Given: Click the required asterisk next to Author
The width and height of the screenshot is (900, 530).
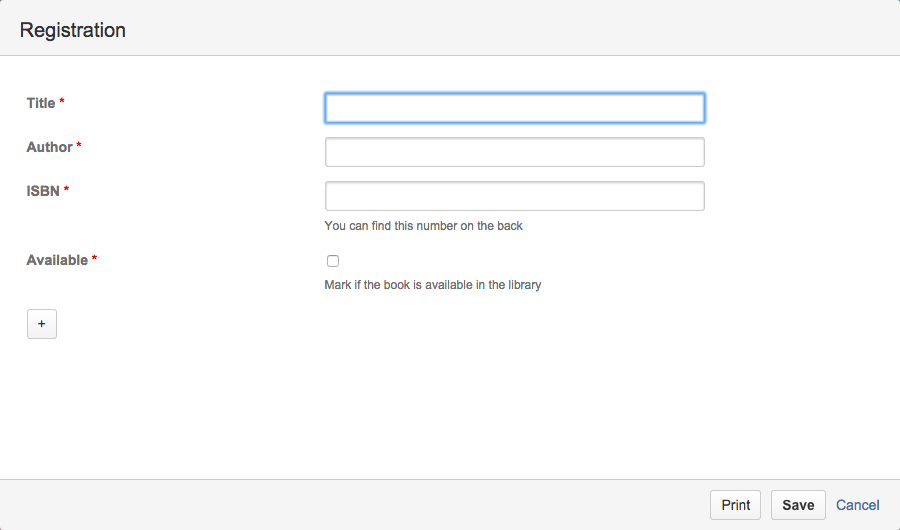Looking at the screenshot, I should [x=79, y=146].
